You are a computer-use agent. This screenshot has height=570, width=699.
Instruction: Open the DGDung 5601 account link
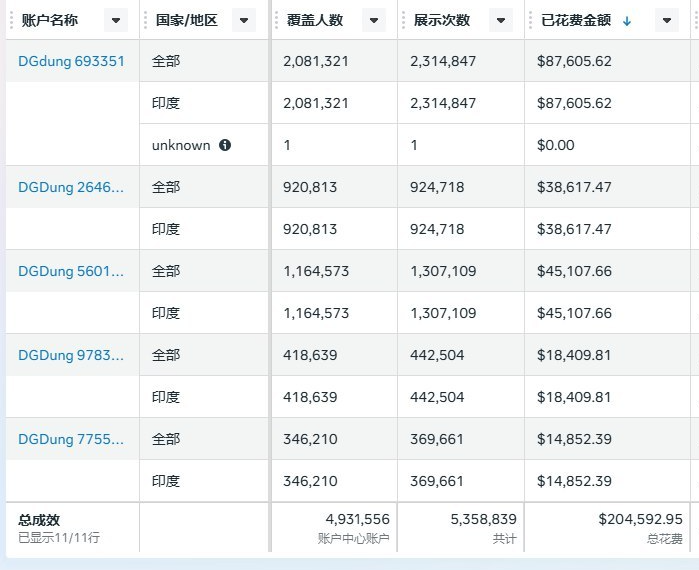tap(71, 271)
